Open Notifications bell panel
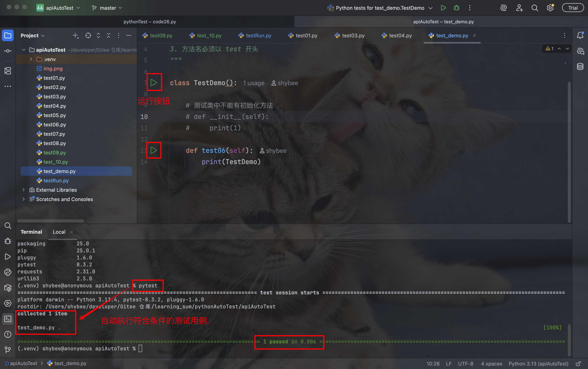588x369 pixels. (580, 35)
